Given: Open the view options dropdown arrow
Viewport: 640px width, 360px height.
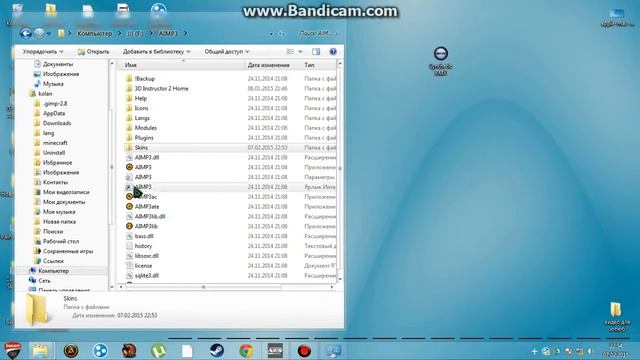Looking at the screenshot, I should 300,52.
